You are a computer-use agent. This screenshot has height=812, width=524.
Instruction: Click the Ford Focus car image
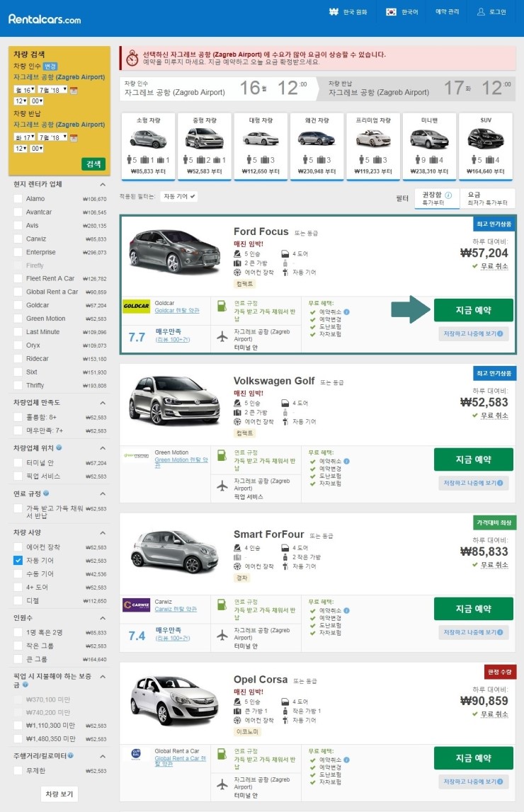pyautogui.click(x=174, y=251)
